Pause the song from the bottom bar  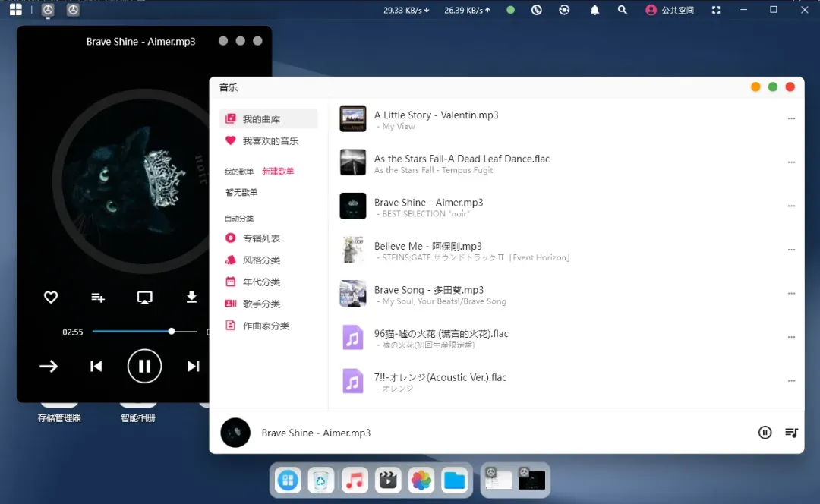coord(765,433)
